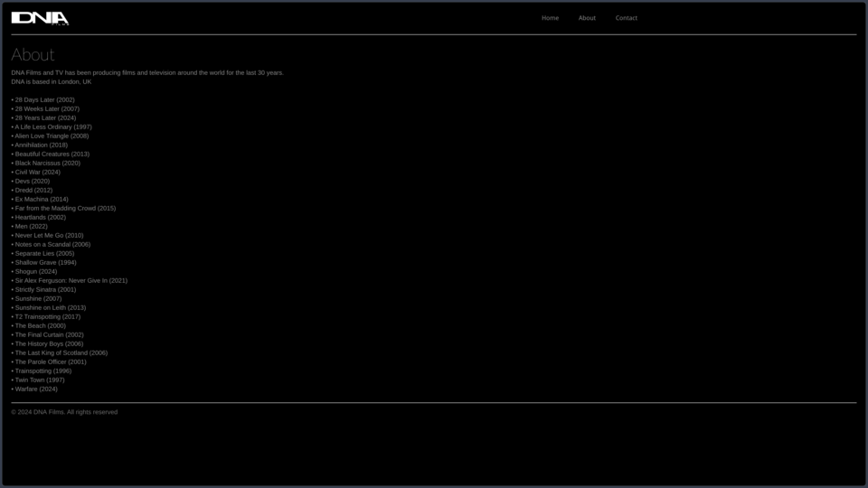Click The Last King of Scotland entry

60,353
